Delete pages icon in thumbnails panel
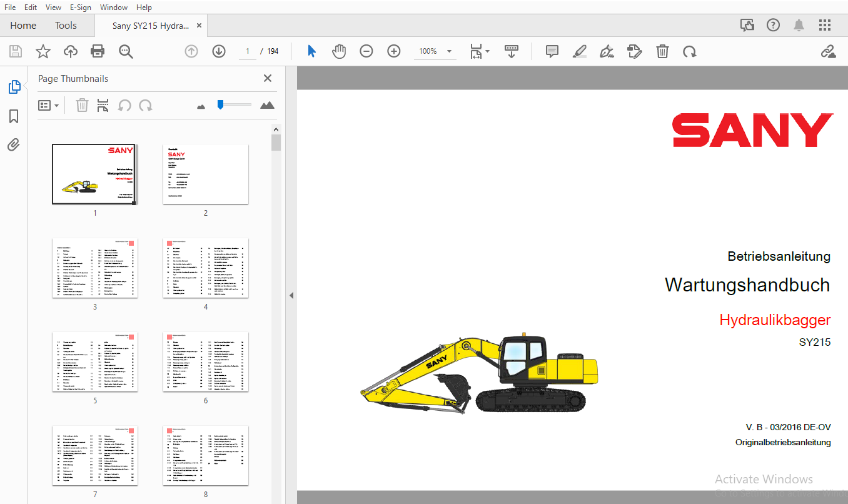Image resolution: width=848 pixels, height=504 pixels. click(82, 105)
